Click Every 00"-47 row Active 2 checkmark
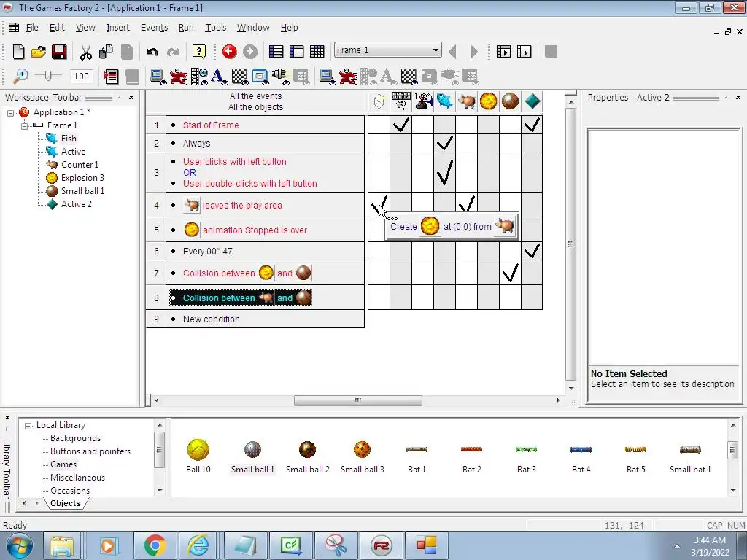The width and height of the screenshot is (747, 560). [x=532, y=251]
